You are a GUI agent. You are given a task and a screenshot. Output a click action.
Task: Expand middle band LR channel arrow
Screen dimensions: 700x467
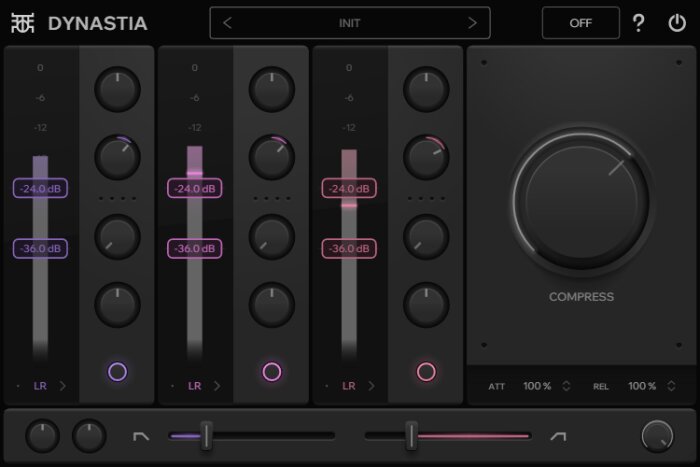point(217,386)
